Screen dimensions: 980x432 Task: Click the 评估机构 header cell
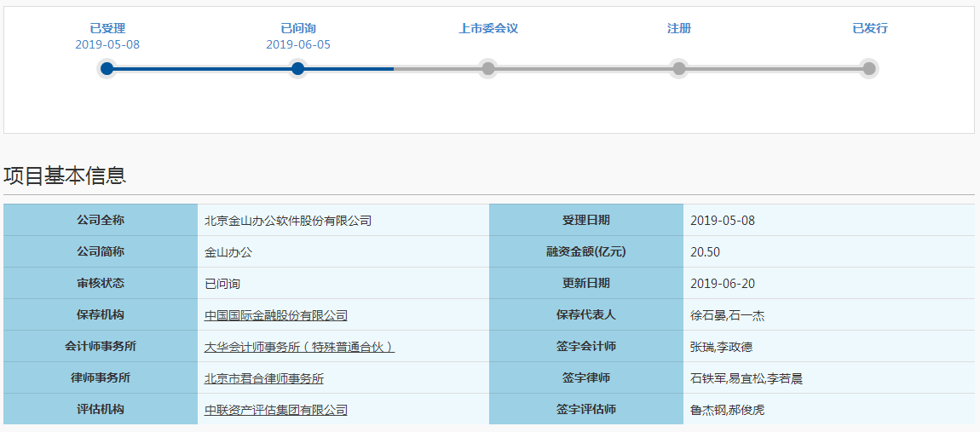click(101, 410)
